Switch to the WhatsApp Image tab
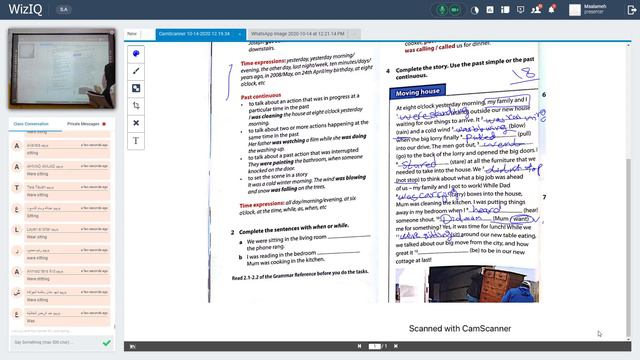 (298, 34)
